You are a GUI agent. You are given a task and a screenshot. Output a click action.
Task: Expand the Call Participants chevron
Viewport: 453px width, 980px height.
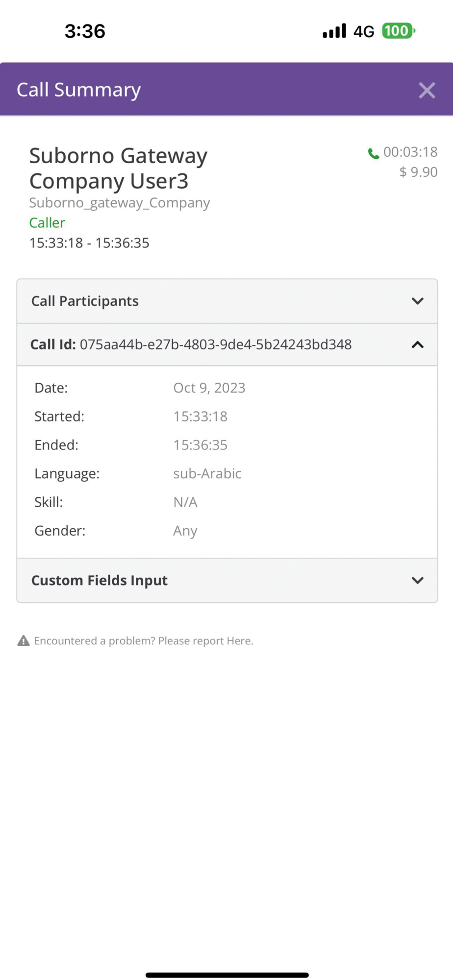(417, 301)
